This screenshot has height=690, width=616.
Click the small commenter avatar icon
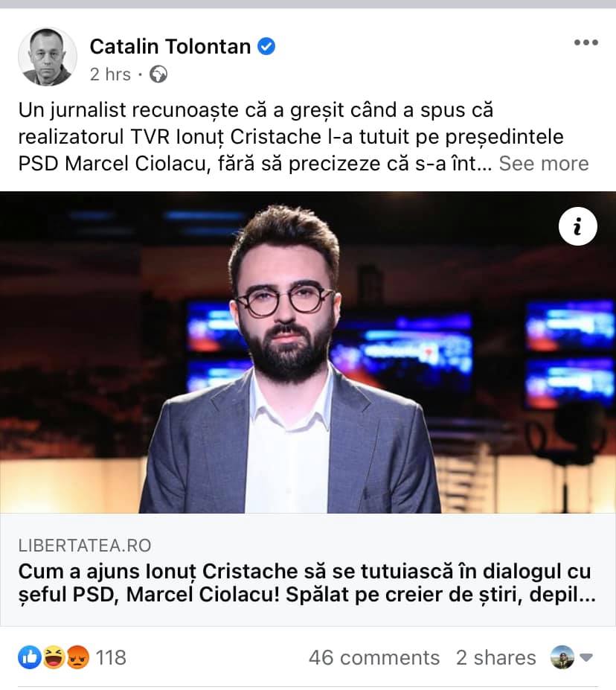[x=562, y=657]
